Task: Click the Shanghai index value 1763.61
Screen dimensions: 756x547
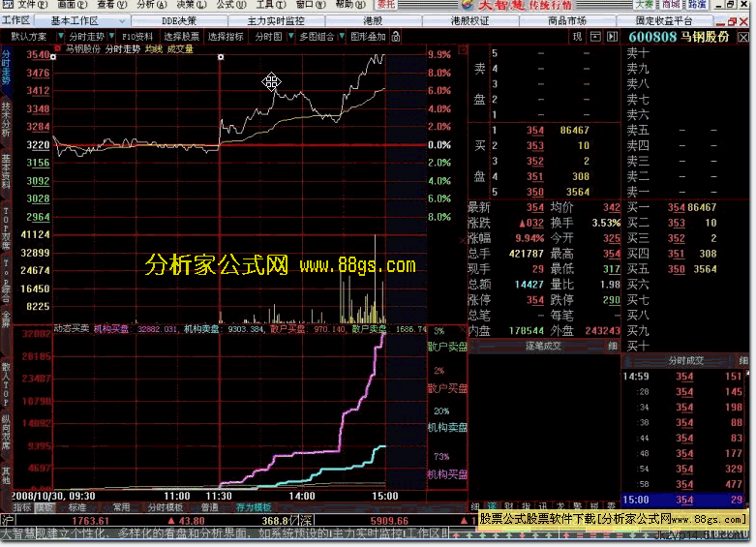Action: (x=90, y=521)
